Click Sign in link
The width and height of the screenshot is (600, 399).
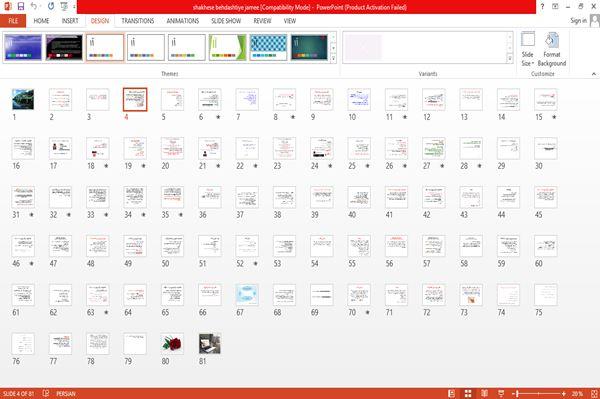[x=578, y=21]
